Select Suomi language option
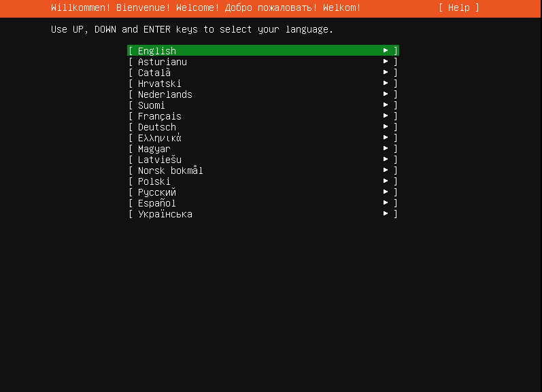Image resolution: width=542 pixels, height=392 pixels. (263, 105)
